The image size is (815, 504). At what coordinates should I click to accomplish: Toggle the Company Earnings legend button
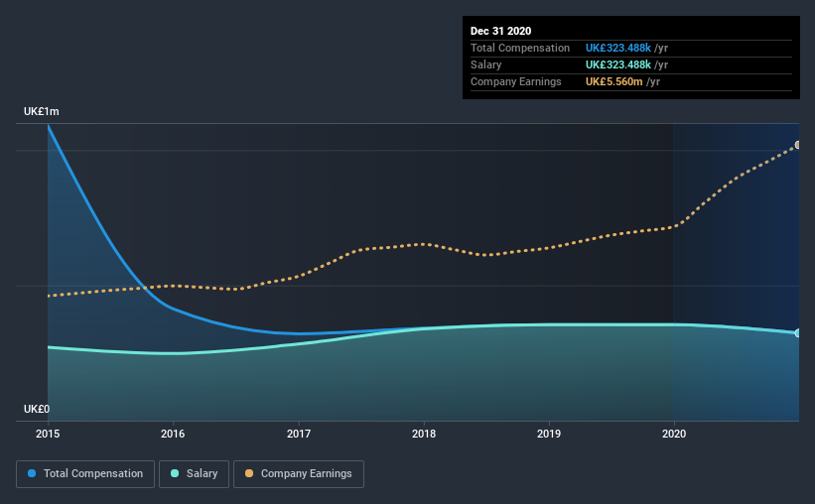click(x=299, y=474)
